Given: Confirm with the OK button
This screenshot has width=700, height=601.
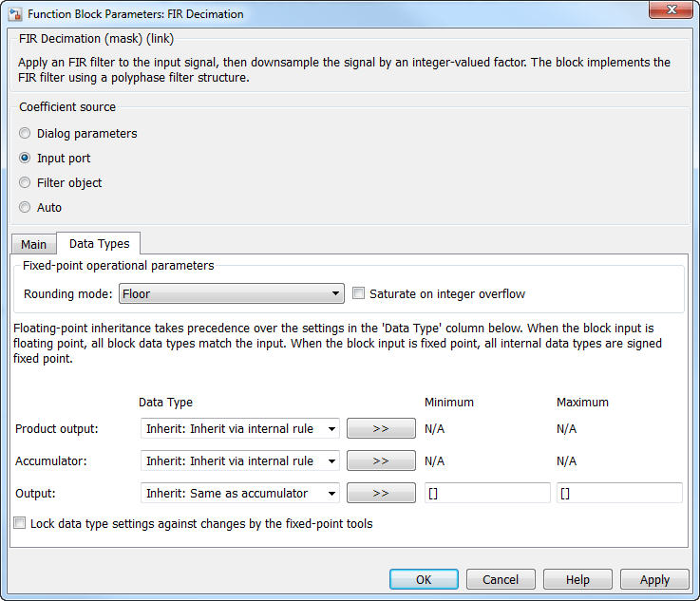Looking at the screenshot, I should 424,579.
